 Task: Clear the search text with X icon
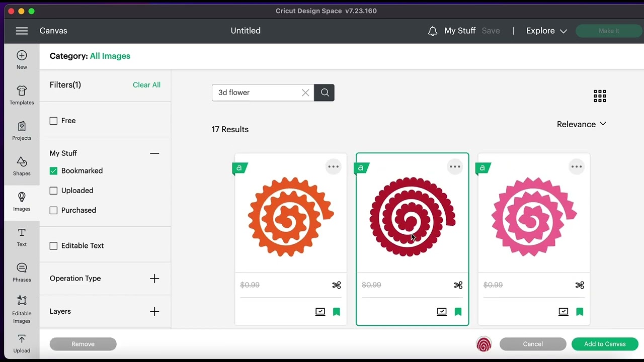point(305,93)
